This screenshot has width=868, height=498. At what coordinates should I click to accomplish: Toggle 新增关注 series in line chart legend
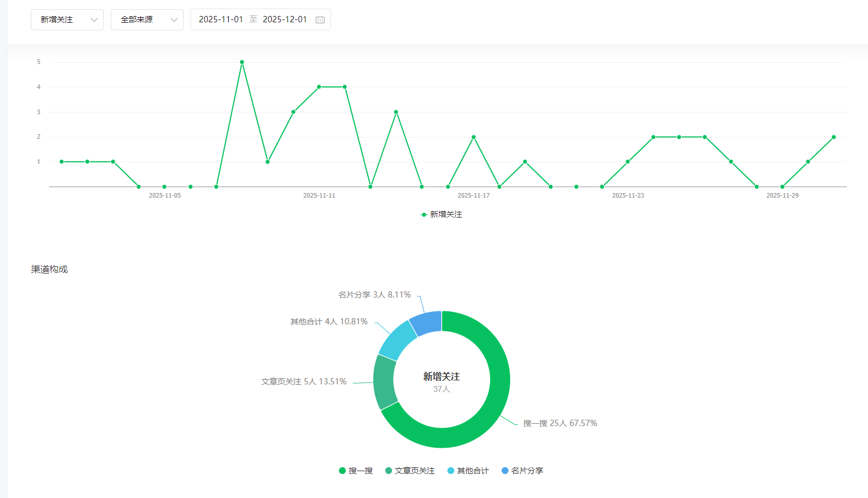pyautogui.click(x=441, y=215)
